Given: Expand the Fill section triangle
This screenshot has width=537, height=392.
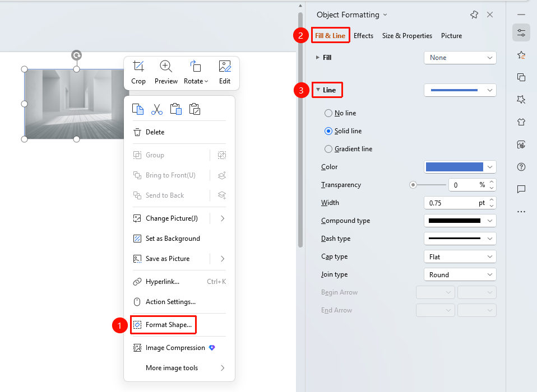Looking at the screenshot, I should (318, 58).
